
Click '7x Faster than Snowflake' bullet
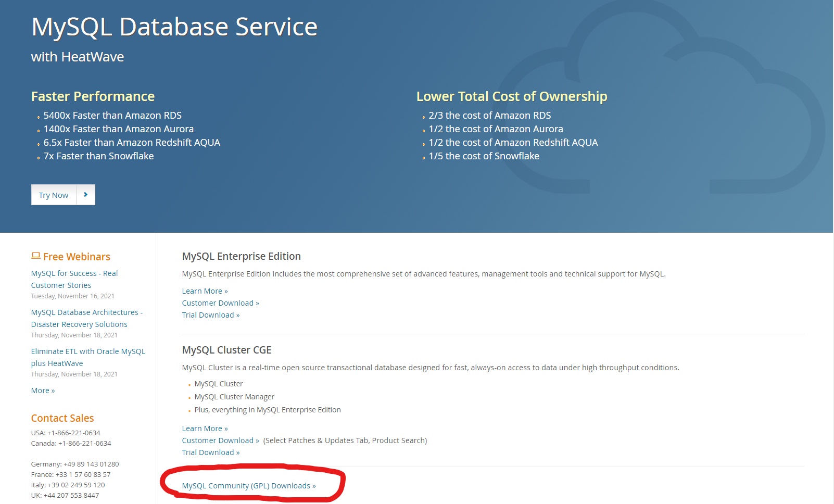point(98,156)
